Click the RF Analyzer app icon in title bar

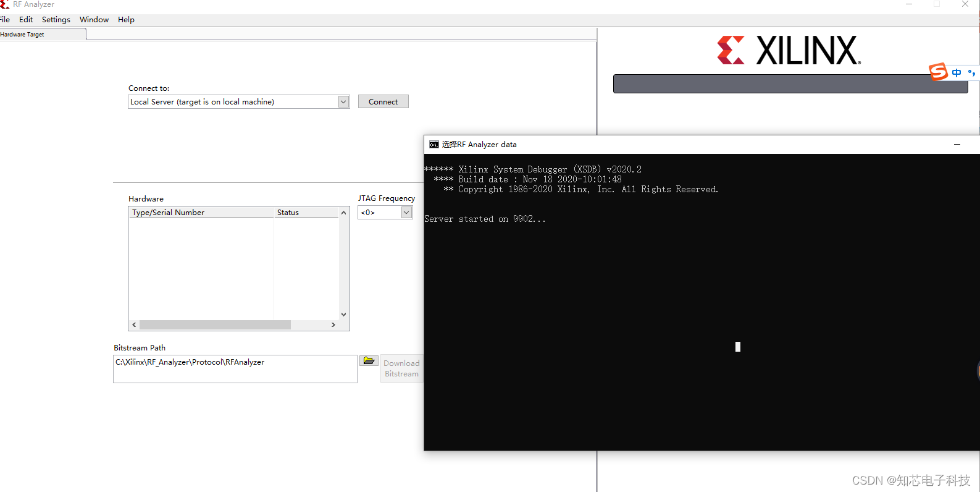pyautogui.click(x=4, y=4)
